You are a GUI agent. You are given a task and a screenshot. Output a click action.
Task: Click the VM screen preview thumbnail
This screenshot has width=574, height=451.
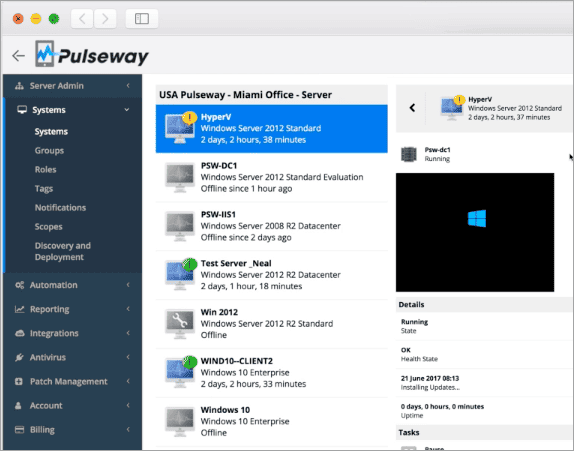[x=475, y=232]
